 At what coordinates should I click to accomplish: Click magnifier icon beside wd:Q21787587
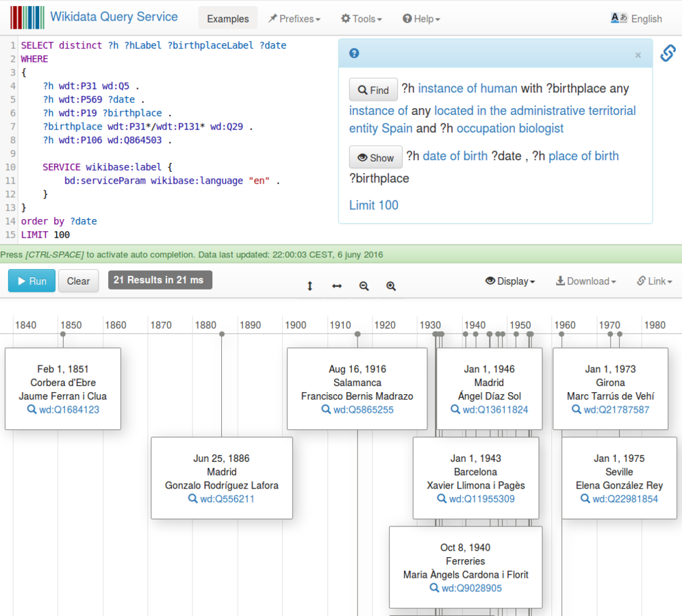(576, 409)
